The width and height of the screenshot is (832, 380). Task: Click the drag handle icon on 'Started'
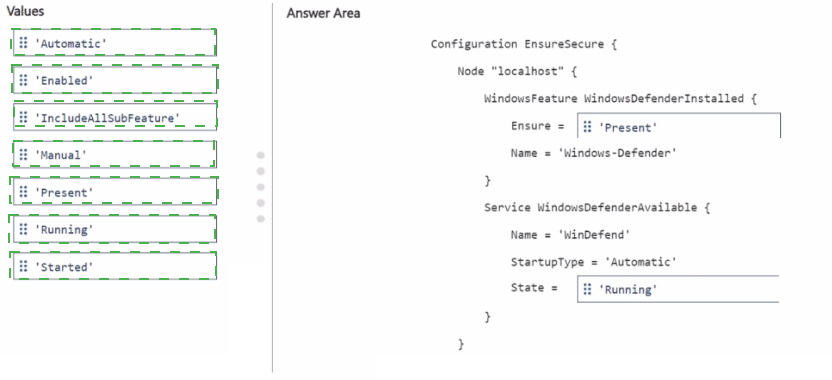click(23, 266)
